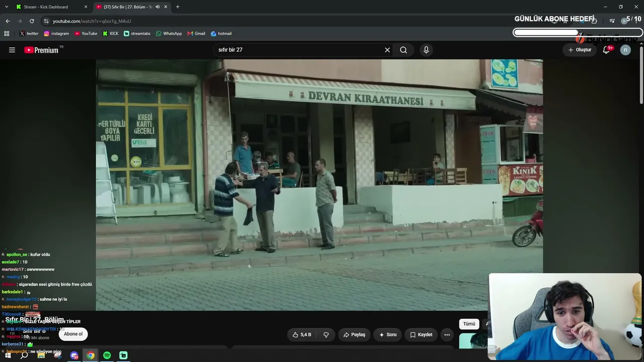Open the twitter bookmark

coord(29,34)
